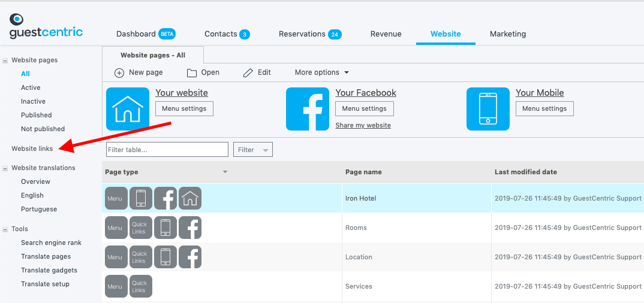
Task: Open the Marketing tab
Action: pos(508,34)
